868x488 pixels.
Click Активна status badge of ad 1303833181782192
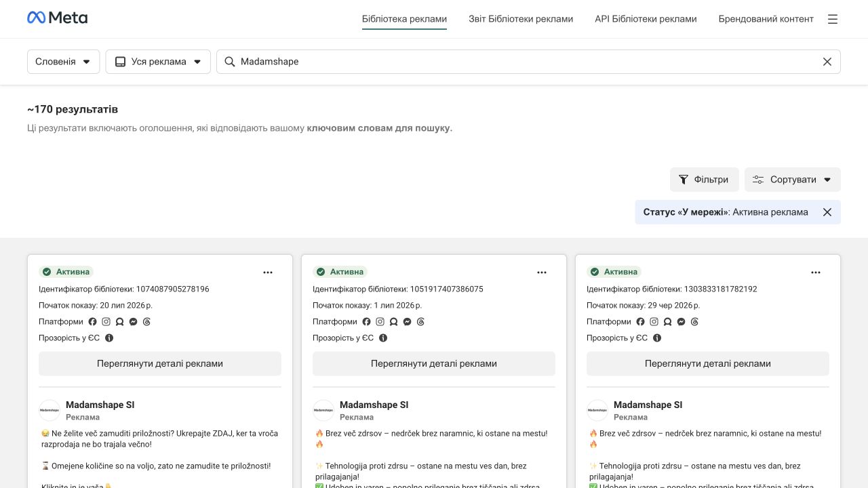tap(614, 272)
